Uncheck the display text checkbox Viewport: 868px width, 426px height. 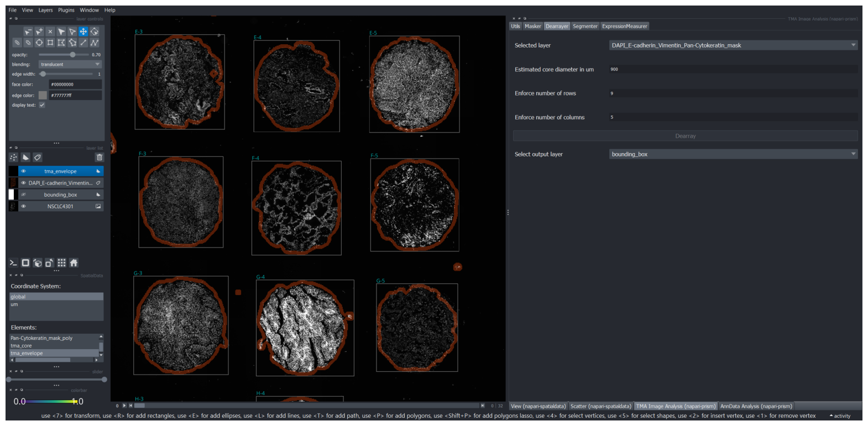(42, 105)
